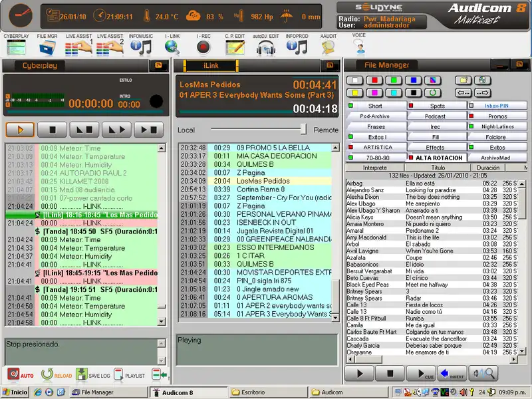Sort by Interprete column header
The height and width of the screenshot is (399, 532).
374,168
